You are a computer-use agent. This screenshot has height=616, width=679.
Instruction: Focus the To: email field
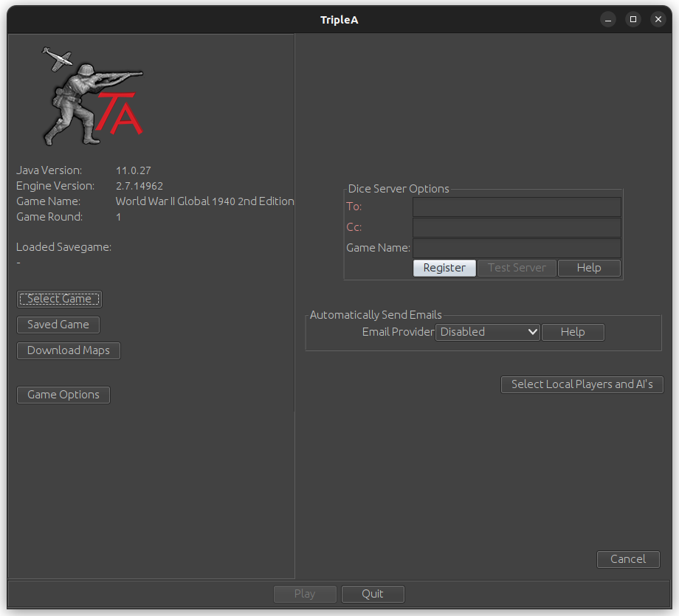(517, 207)
